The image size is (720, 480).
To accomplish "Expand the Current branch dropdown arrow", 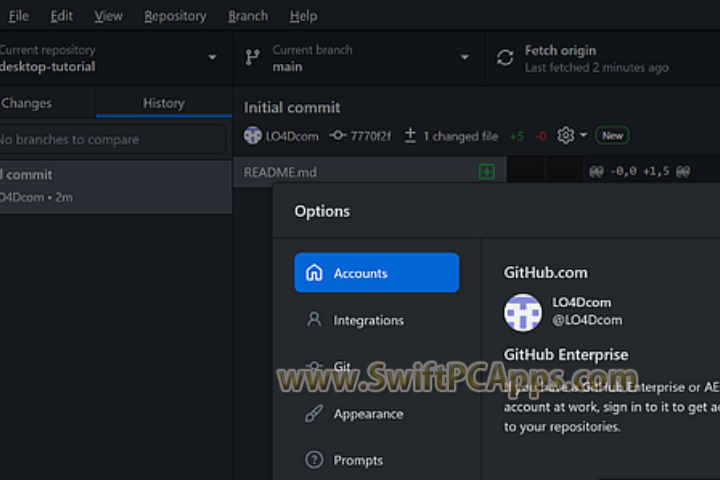I will [x=465, y=57].
